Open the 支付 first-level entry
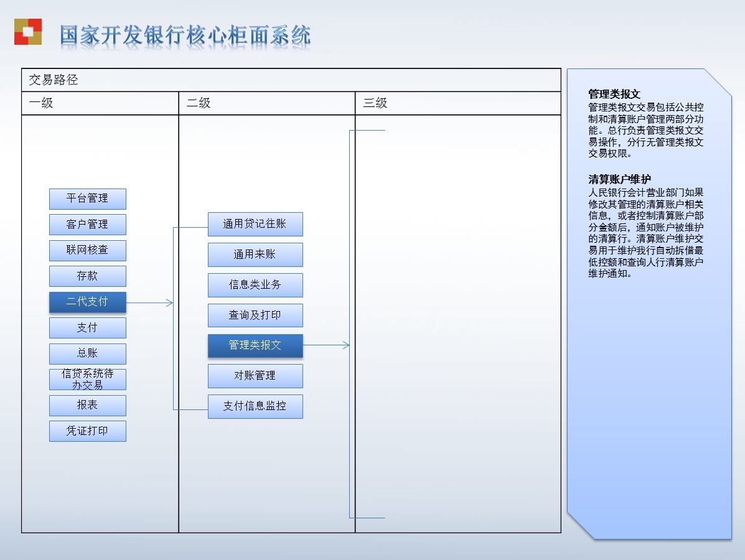Screen dimensions: 745x560 coord(87,328)
